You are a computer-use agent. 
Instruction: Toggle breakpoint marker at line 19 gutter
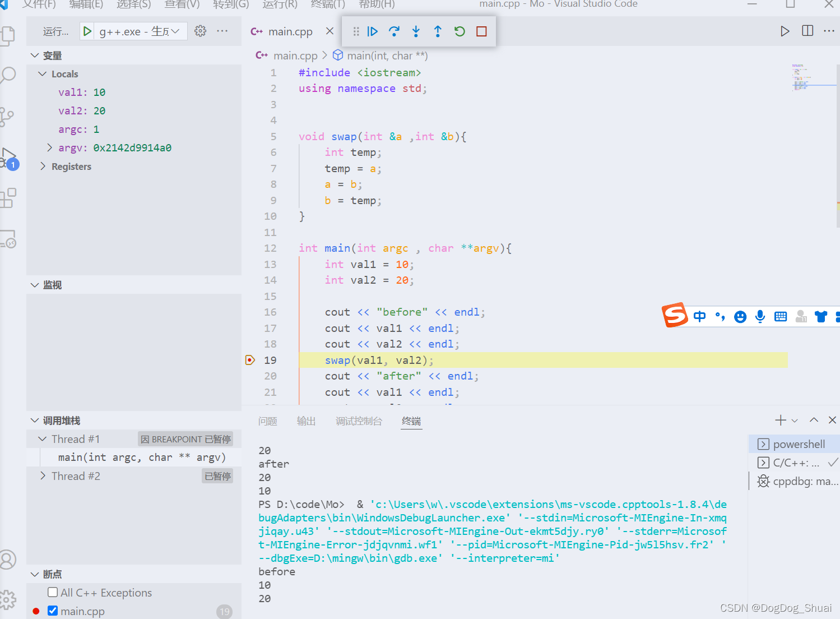coord(250,360)
